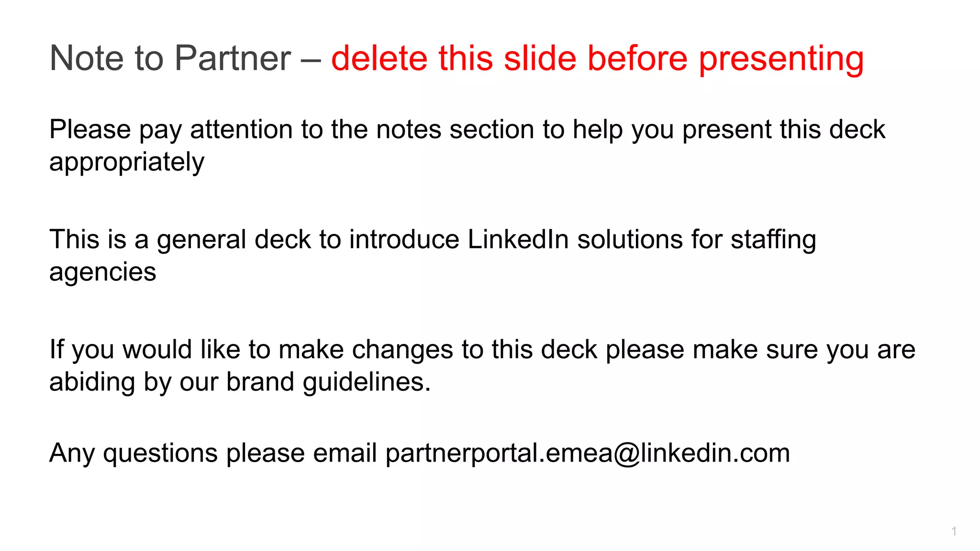Click the word 'agencies' on its own line
Image resolution: width=980 pixels, height=551 pixels.
coord(102,272)
